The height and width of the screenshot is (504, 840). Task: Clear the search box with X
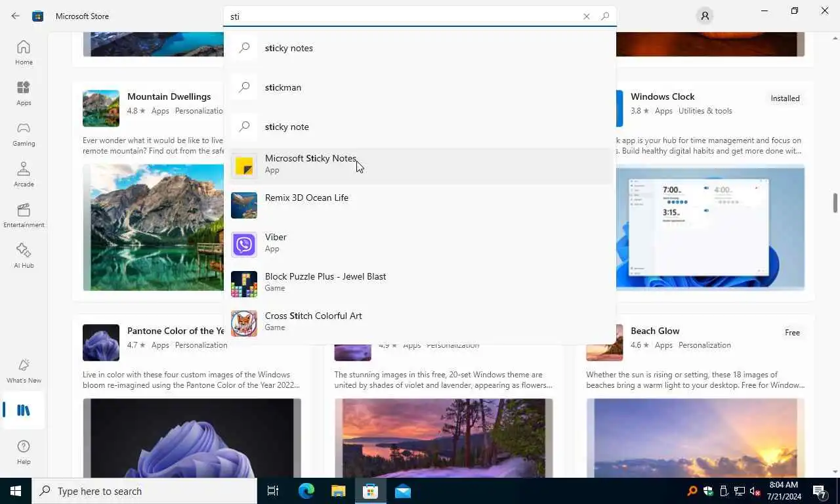coord(587,16)
